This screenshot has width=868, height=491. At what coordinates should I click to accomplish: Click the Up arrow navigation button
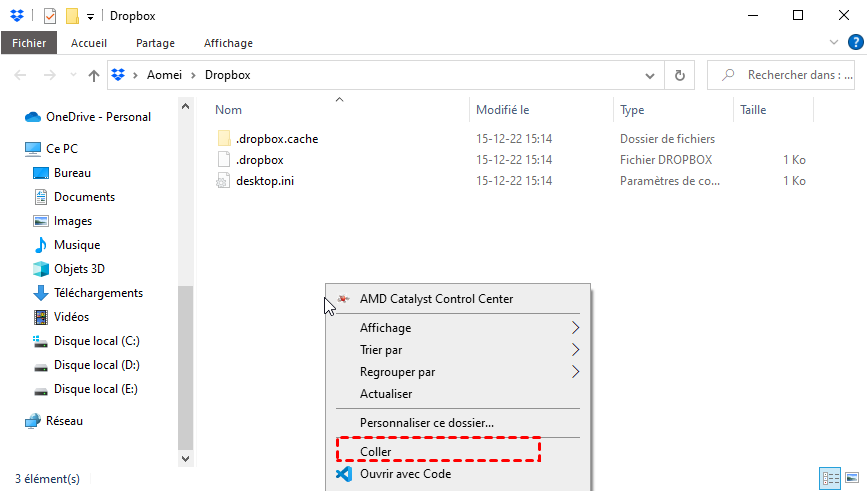[94, 75]
